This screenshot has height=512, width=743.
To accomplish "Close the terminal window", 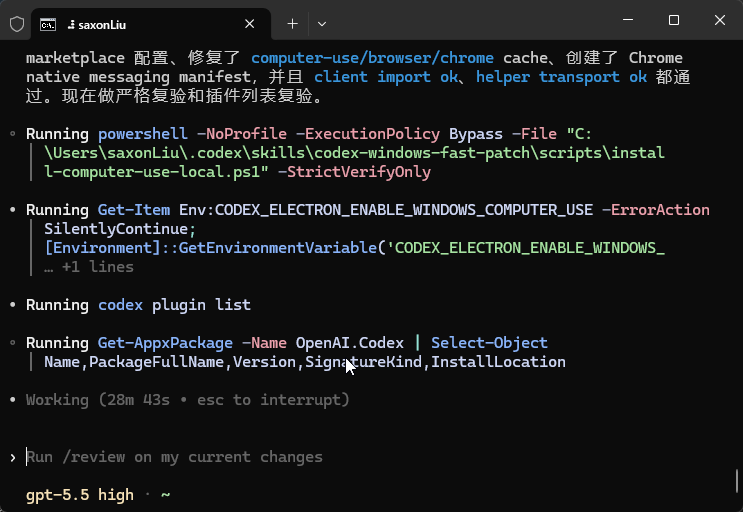I will (x=720, y=20).
